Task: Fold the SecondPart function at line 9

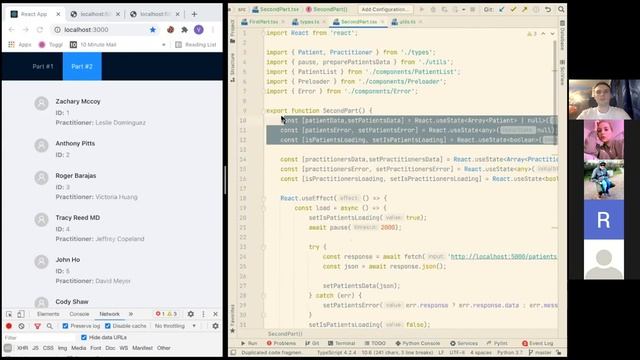Action: tap(263, 111)
